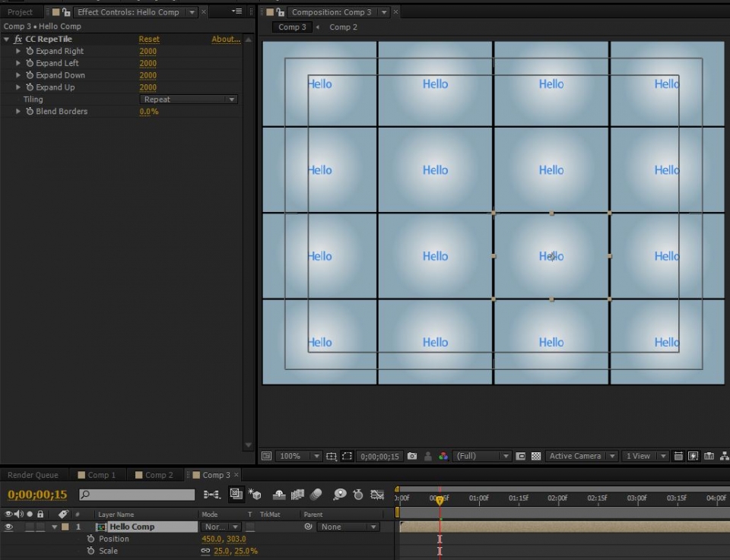This screenshot has width=730, height=560.
Task: Take a snapshot with the camera icon
Action: pyautogui.click(x=412, y=456)
